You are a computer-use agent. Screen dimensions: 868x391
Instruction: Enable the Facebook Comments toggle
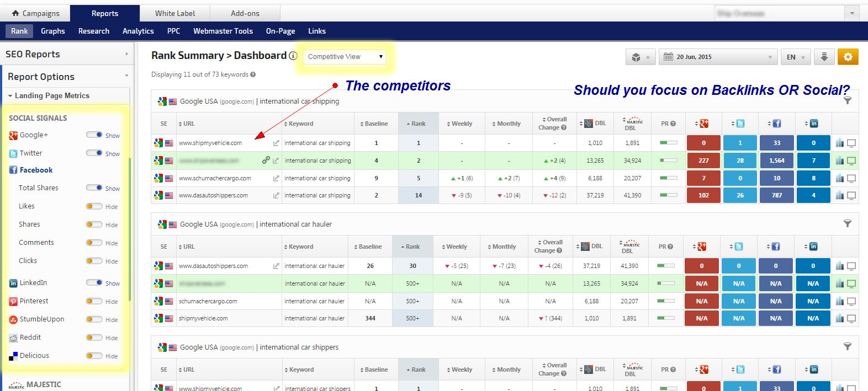[x=94, y=242]
